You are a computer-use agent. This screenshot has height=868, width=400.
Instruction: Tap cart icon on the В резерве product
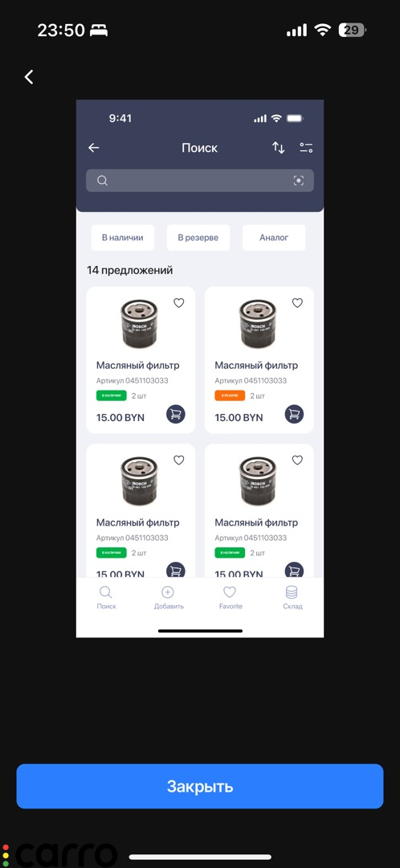pyautogui.click(x=294, y=414)
